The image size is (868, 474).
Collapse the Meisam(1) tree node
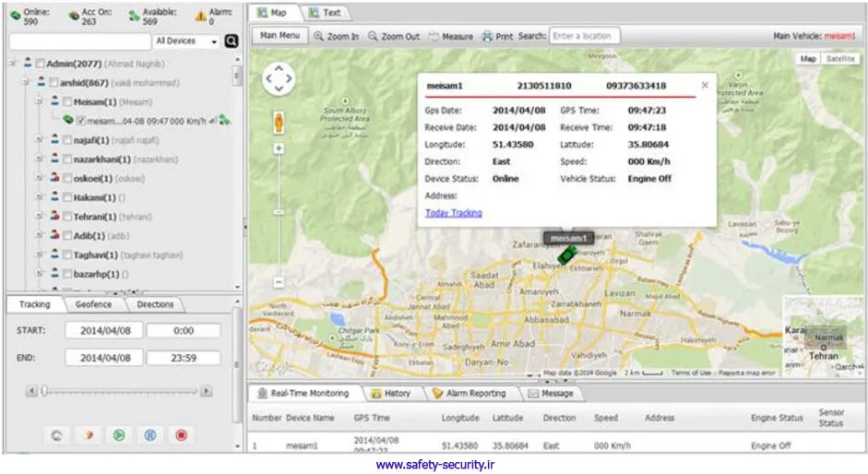(x=40, y=101)
